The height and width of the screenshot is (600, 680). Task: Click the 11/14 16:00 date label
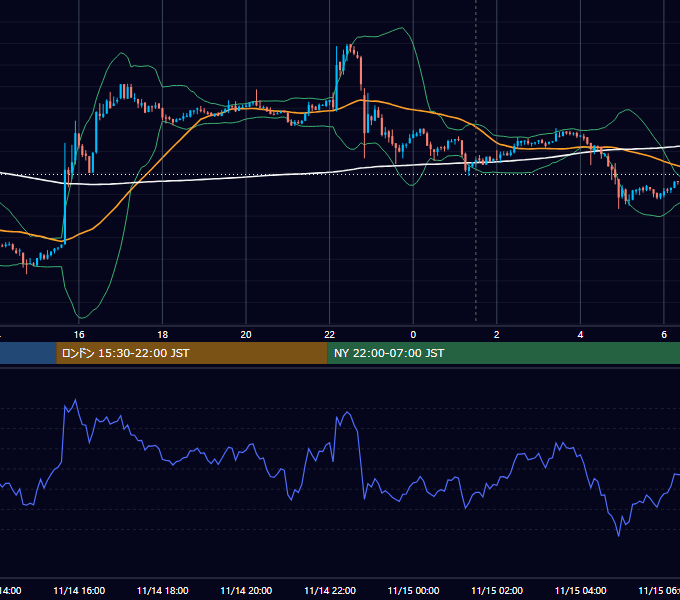click(x=79, y=590)
